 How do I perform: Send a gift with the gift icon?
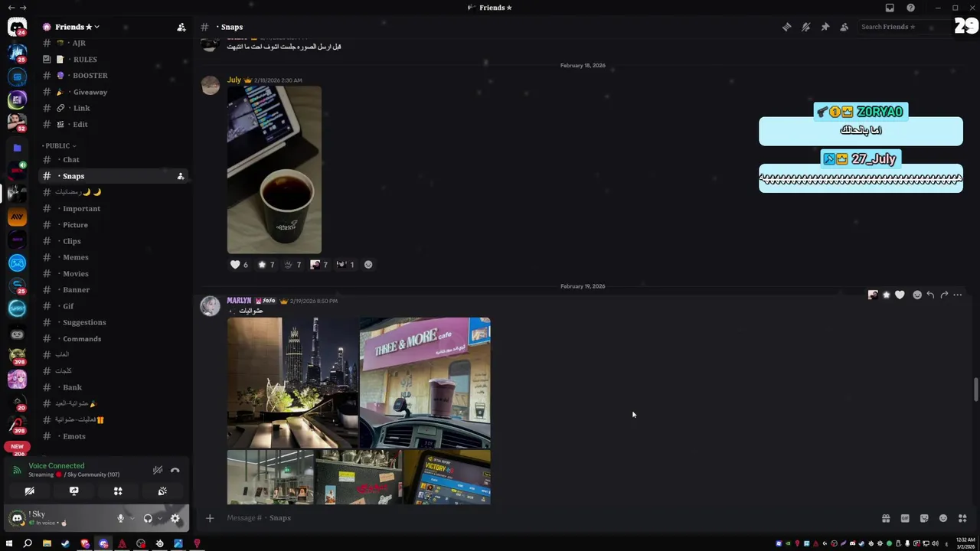886,518
